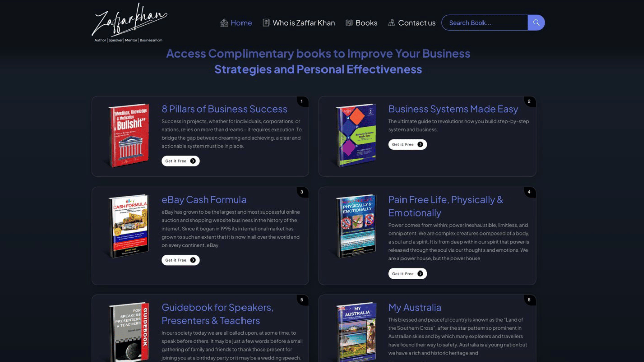Click the Home building icon in navigation
This screenshot has width=644, height=362.
(224, 23)
